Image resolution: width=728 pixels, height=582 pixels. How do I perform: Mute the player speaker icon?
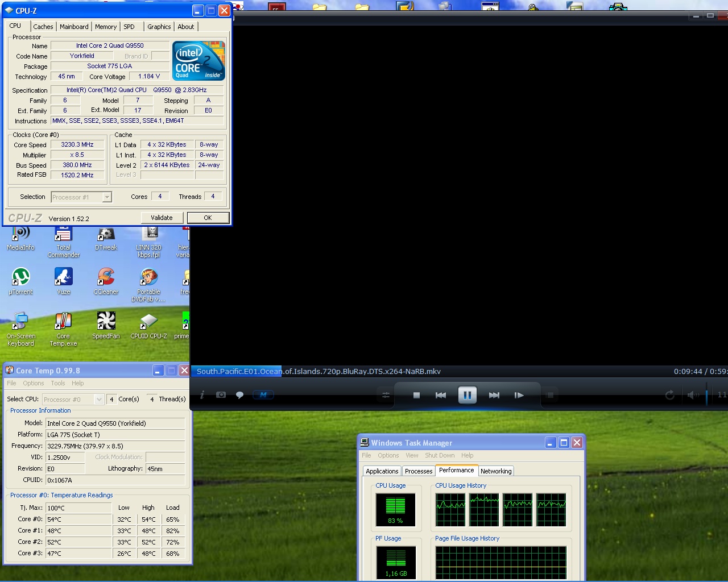[x=693, y=395]
